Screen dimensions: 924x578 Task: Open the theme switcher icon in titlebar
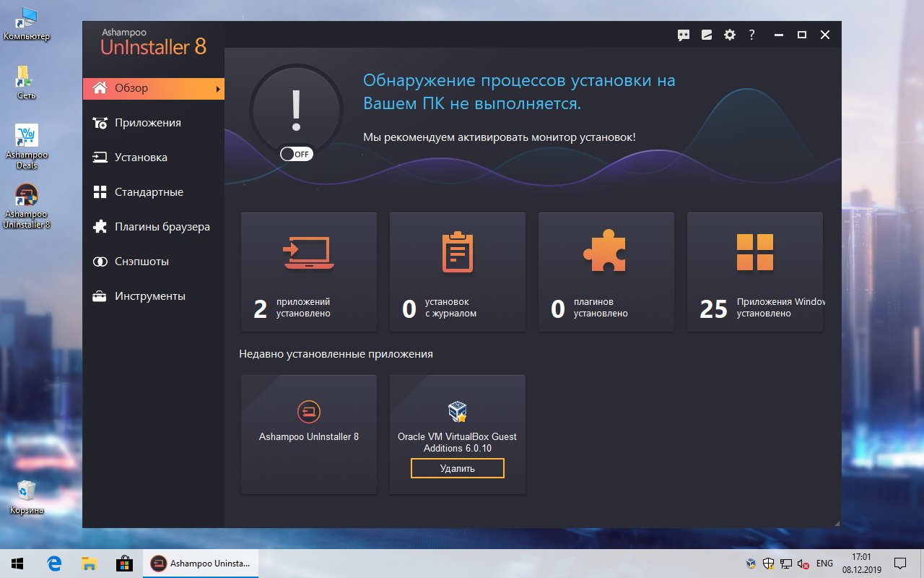[706, 34]
